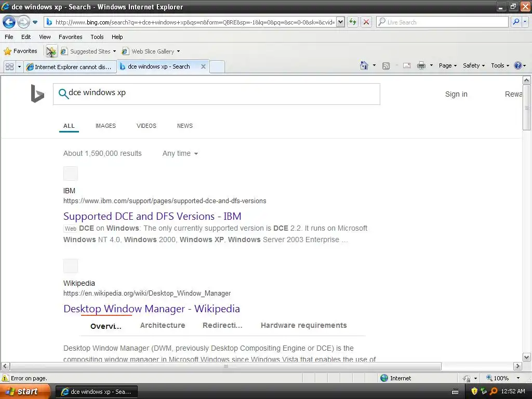Open Supported DCE and DFS Versions link

[152, 216]
